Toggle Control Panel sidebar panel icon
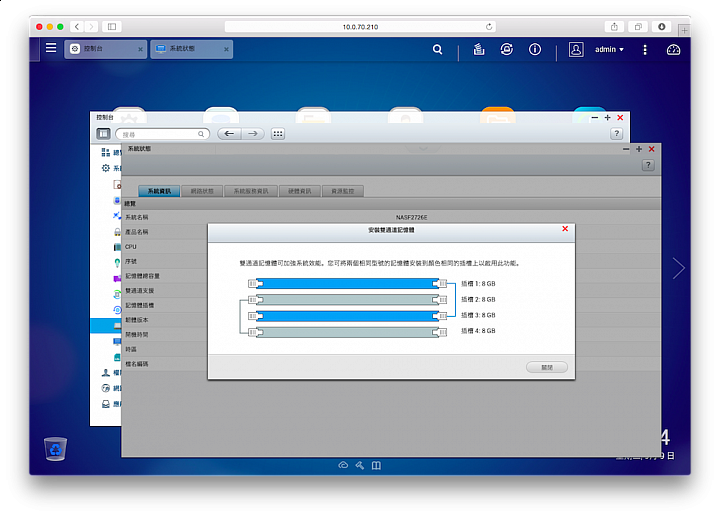720x518 pixels. (x=103, y=134)
